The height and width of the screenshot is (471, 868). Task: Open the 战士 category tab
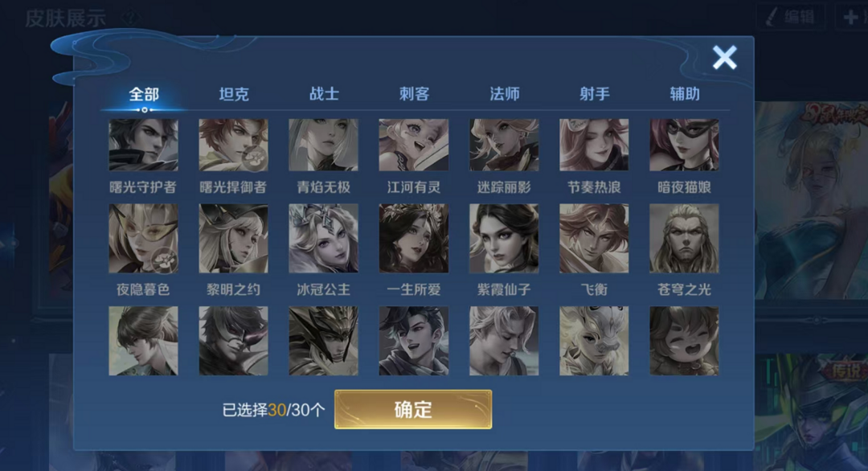324,94
